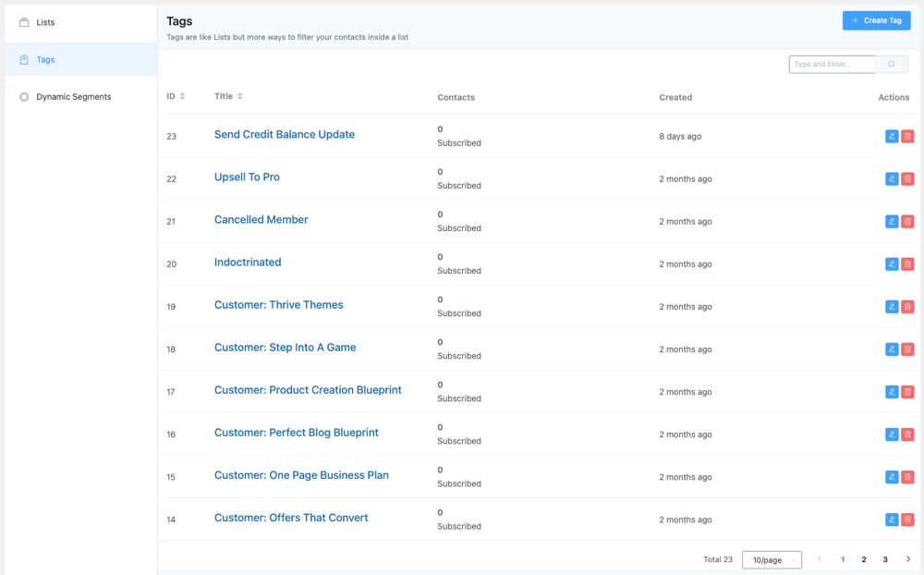Delete the Customer: One Page Business Plan tag
924x575 pixels.
click(x=907, y=476)
